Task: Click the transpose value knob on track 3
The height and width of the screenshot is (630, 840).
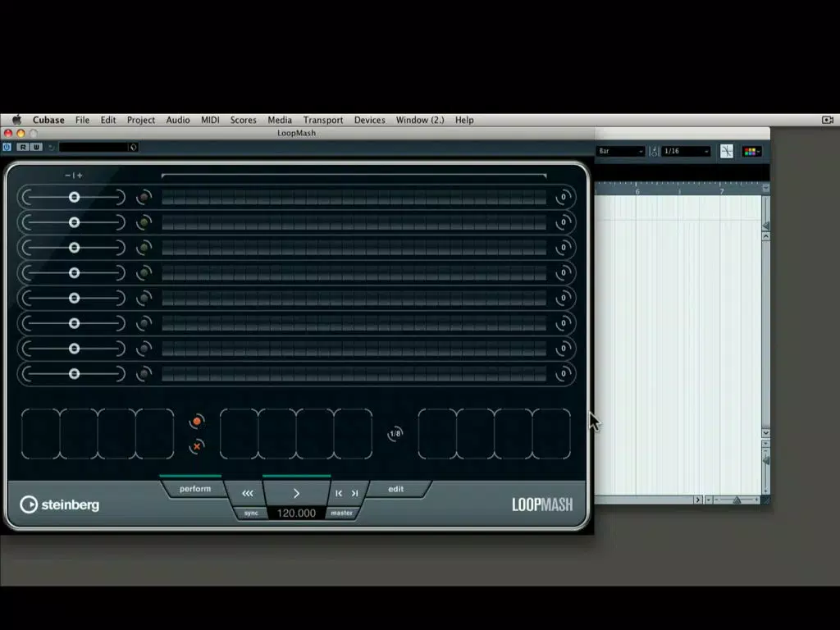Action: tap(563, 248)
